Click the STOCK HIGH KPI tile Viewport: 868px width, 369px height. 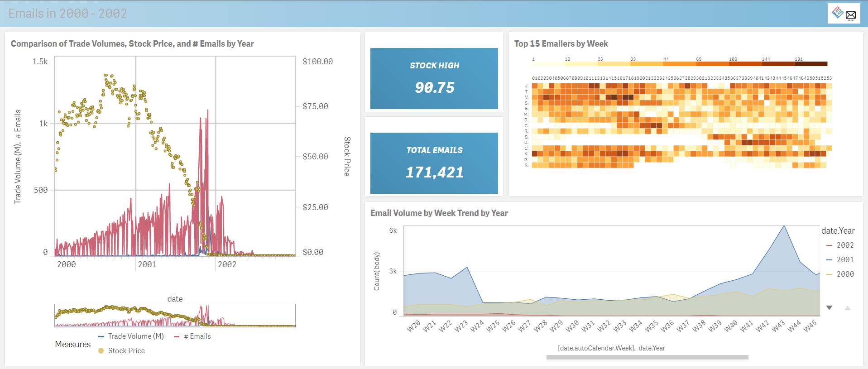click(x=434, y=78)
